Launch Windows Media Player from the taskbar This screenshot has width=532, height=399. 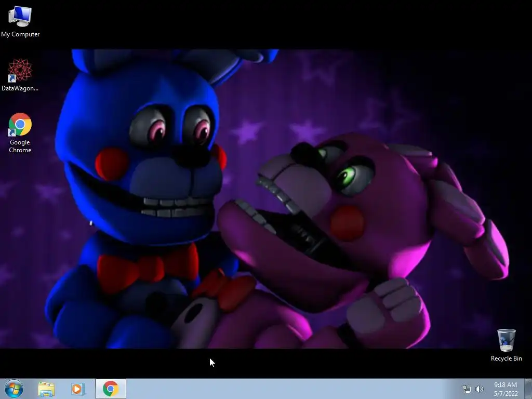pos(78,389)
